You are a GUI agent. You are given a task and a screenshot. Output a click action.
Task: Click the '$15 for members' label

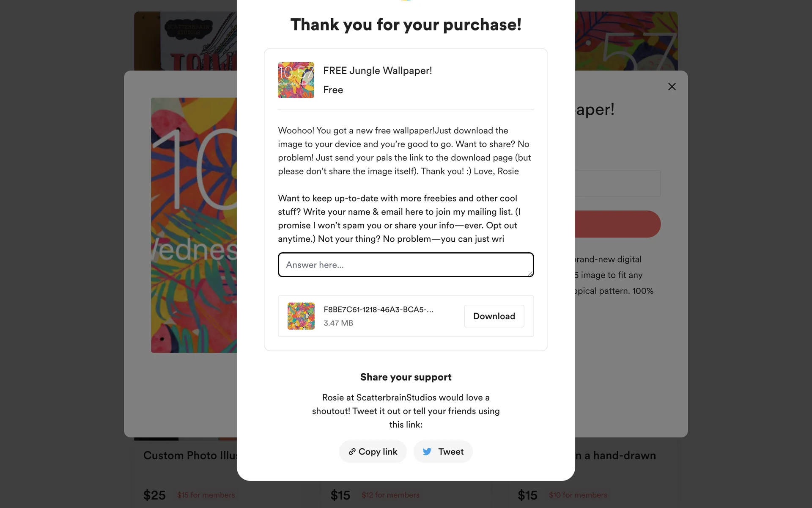206,495
